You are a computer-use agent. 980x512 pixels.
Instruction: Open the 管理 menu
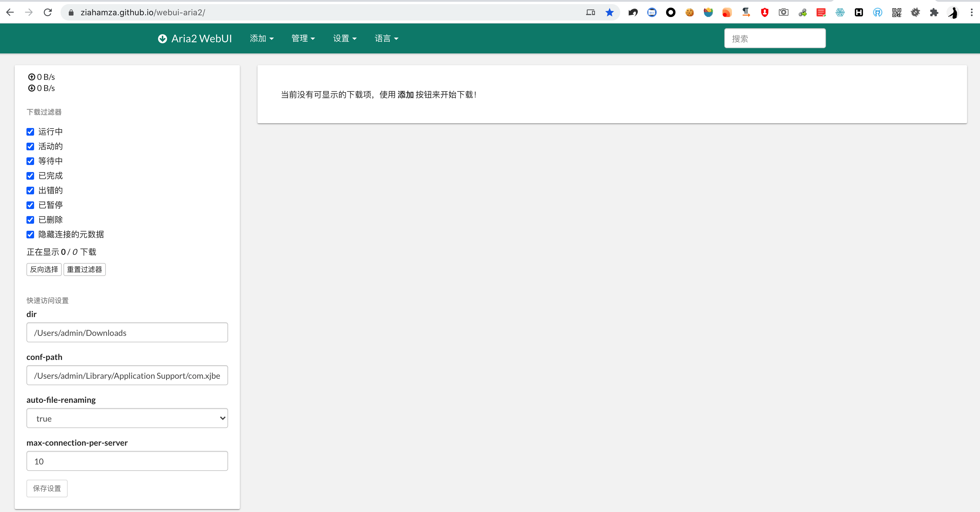(x=303, y=38)
